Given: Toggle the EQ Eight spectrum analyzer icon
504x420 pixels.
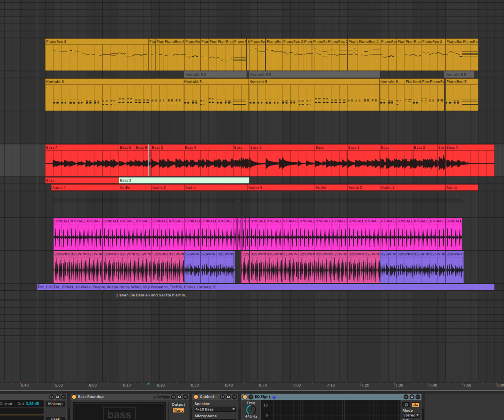Looking at the screenshot, I should coord(415,405).
